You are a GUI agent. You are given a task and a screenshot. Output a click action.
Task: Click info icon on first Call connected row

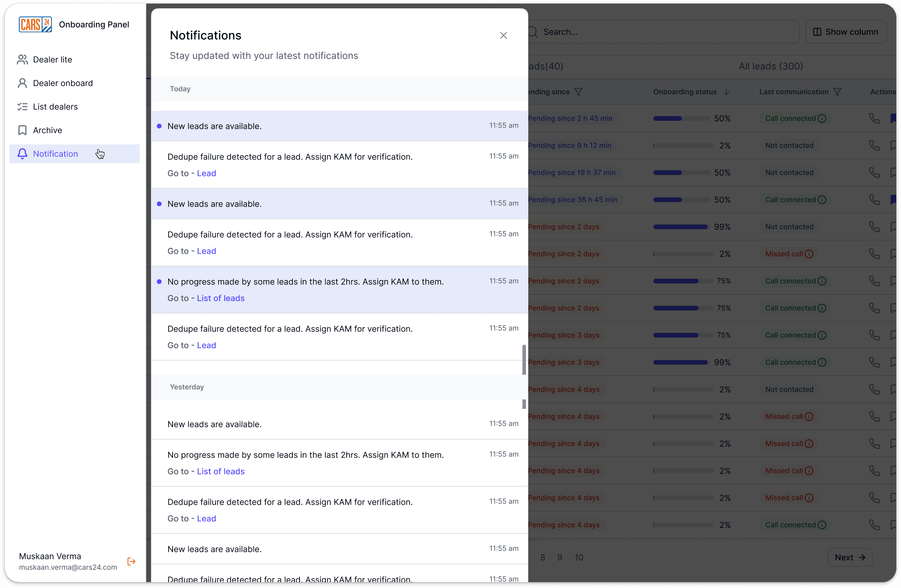(822, 118)
